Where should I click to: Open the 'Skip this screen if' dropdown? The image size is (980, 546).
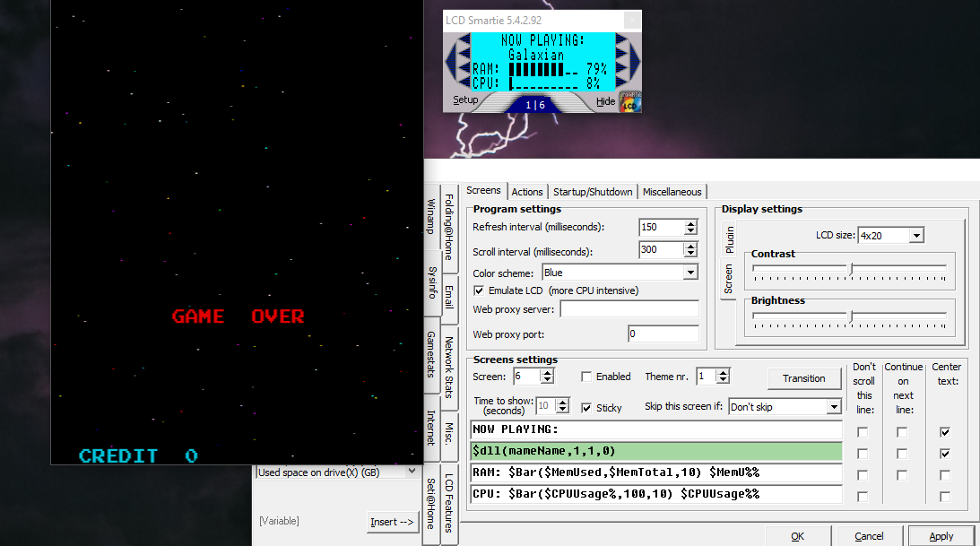tap(833, 407)
